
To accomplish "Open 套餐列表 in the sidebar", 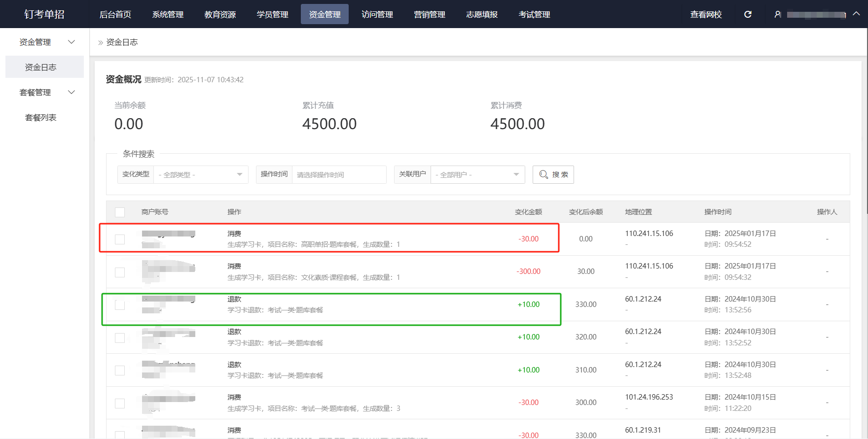I will [41, 118].
